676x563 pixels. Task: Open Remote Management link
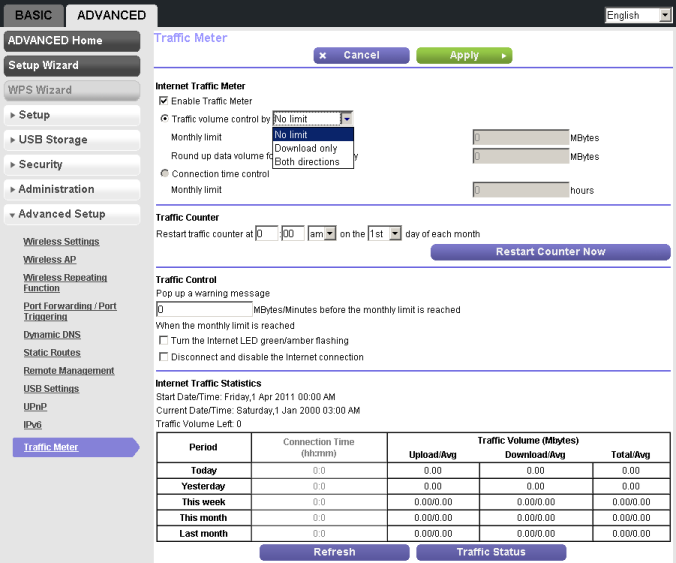69,371
